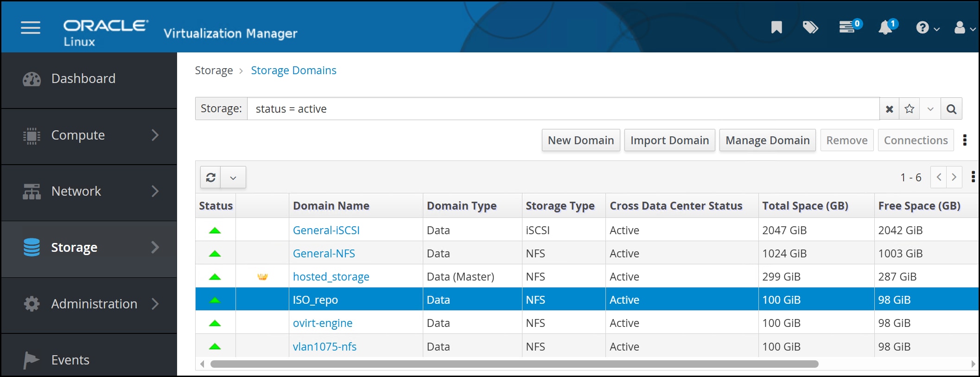Image resolution: width=980 pixels, height=377 pixels.
Task: Refresh the storage domains list
Action: pyautogui.click(x=211, y=178)
